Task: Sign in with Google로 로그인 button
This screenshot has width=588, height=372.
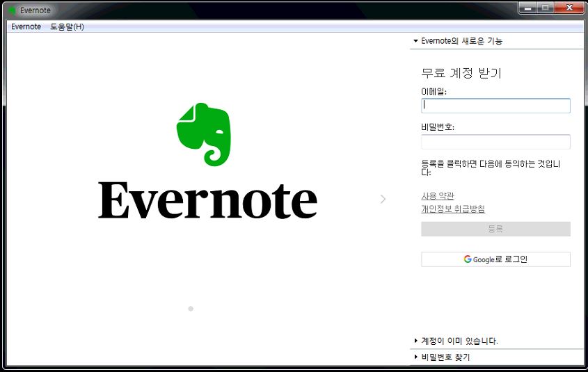Action: point(495,259)
